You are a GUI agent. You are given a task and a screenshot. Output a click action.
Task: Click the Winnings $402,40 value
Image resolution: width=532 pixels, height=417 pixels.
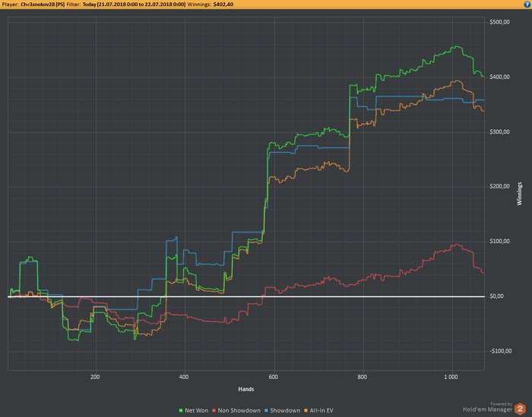click(223, 5)
